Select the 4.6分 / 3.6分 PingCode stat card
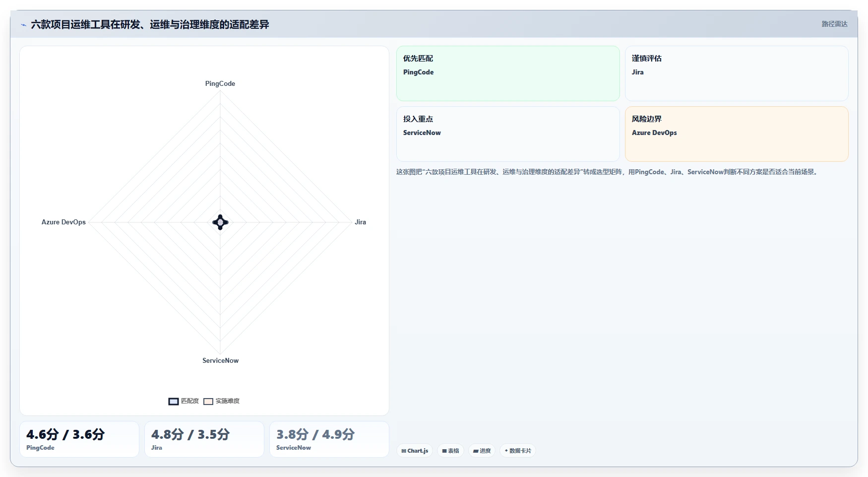Screen dimensions: 868x477 pyautogui.click(x=79, y=439)
